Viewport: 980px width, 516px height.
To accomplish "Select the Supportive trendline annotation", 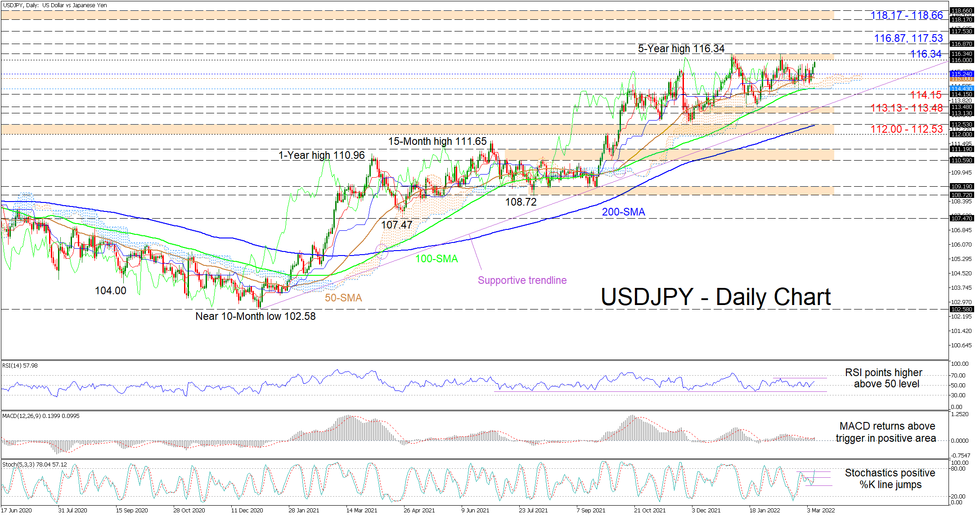I will (522, 280).
